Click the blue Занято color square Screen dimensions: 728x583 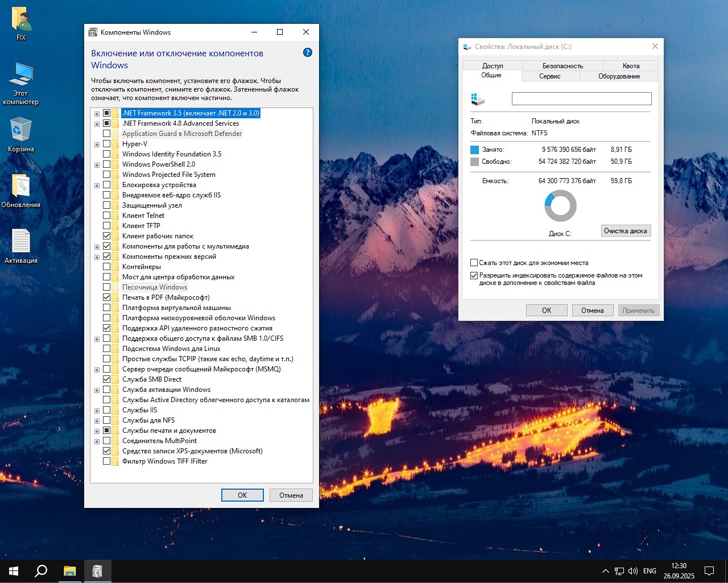click(x=475, y=150)
